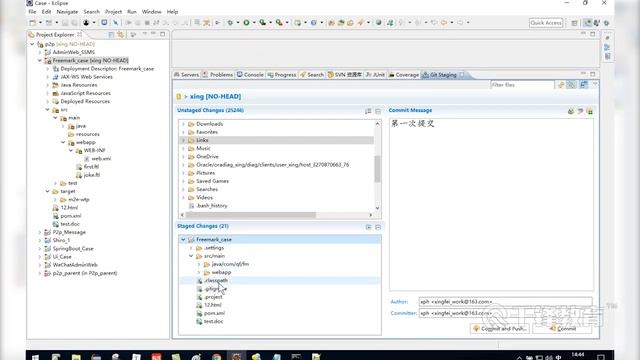Open the Navigate menu

(67, 12)
